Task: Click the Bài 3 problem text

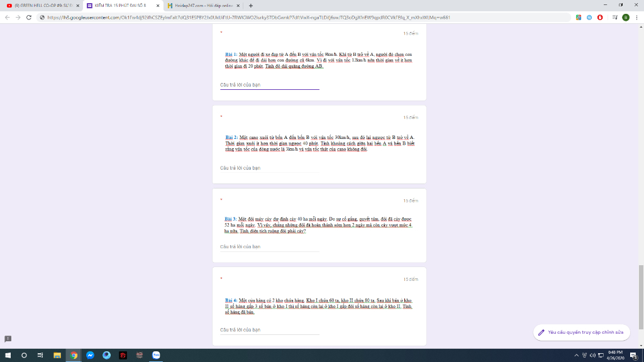Action: tap(318, 225)
